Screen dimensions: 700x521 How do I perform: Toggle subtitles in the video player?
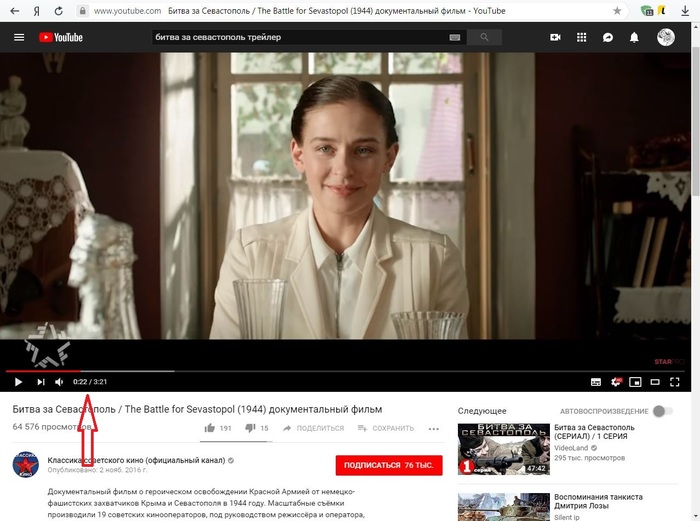point(596,381)
